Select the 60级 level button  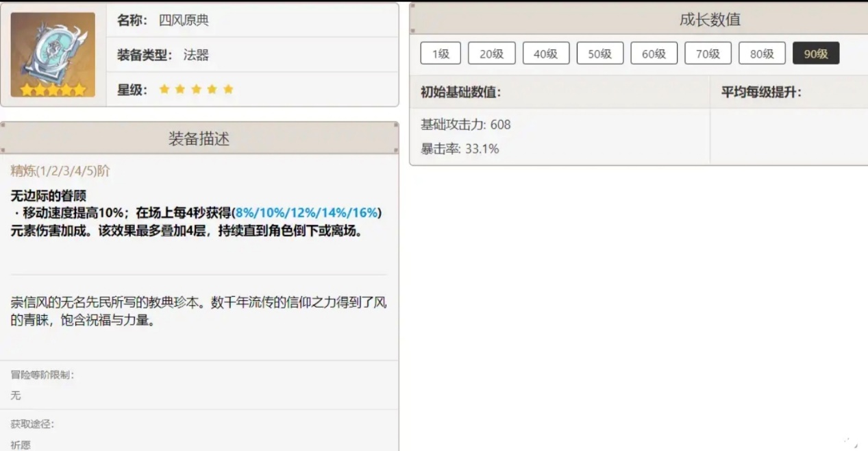[654, 53]
